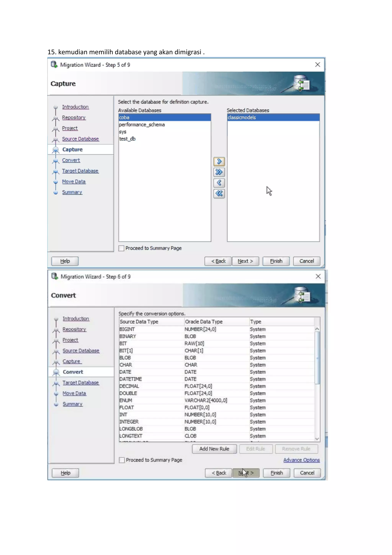
Task: Move all databases right with double arrow
Action: coord(219,172)
